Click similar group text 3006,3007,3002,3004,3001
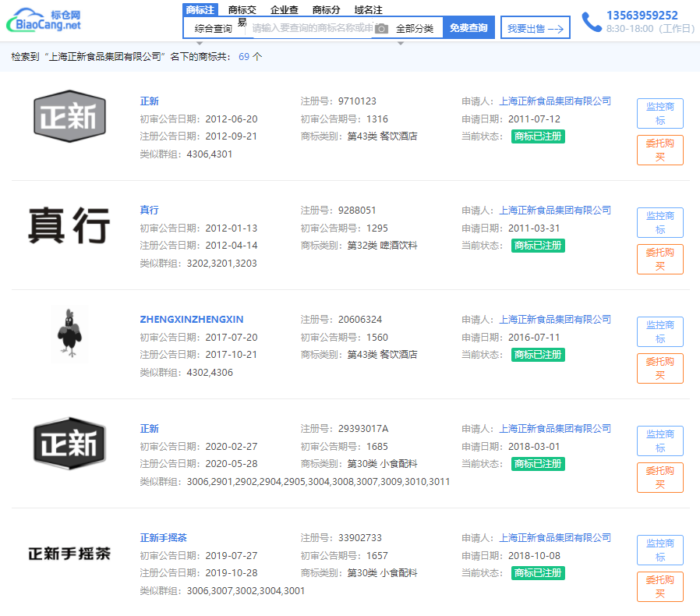 coord(246,590)
